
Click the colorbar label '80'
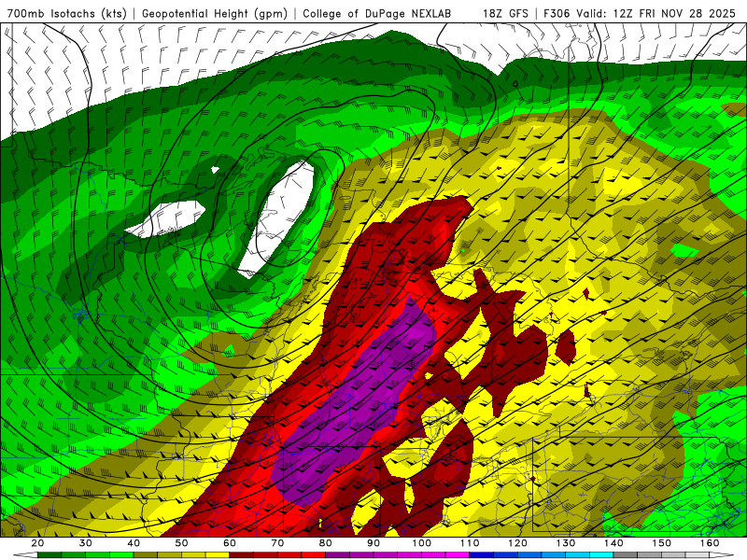pos(326,543)
